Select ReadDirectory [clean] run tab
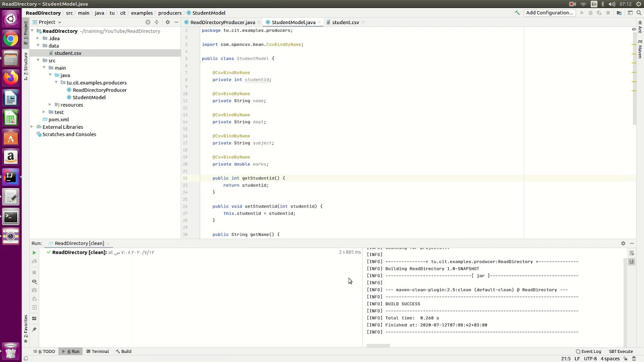The width and height of the screenshot is (644, 362). (x=79, y=243)
